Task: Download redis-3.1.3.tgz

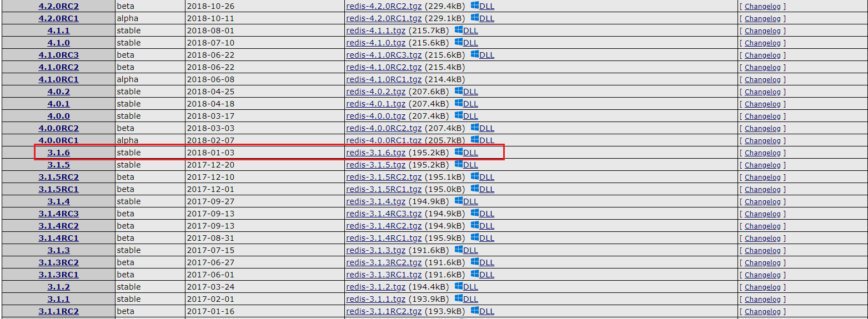Action: [375, 250]
